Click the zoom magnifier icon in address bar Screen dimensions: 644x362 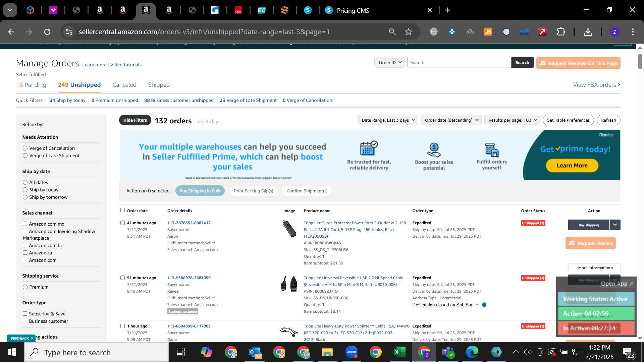coord(392,32)
